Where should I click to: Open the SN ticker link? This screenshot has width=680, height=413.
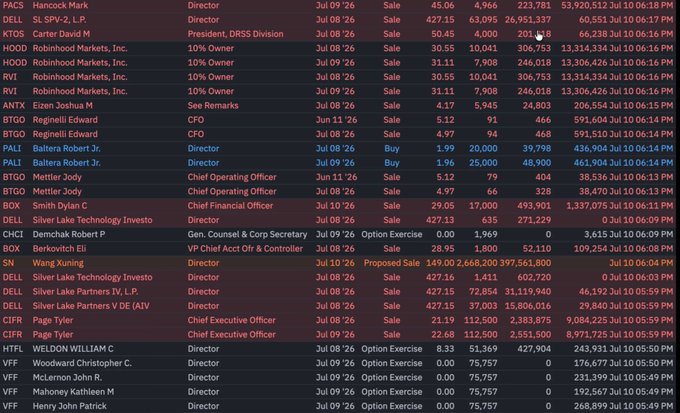(8, 263)
